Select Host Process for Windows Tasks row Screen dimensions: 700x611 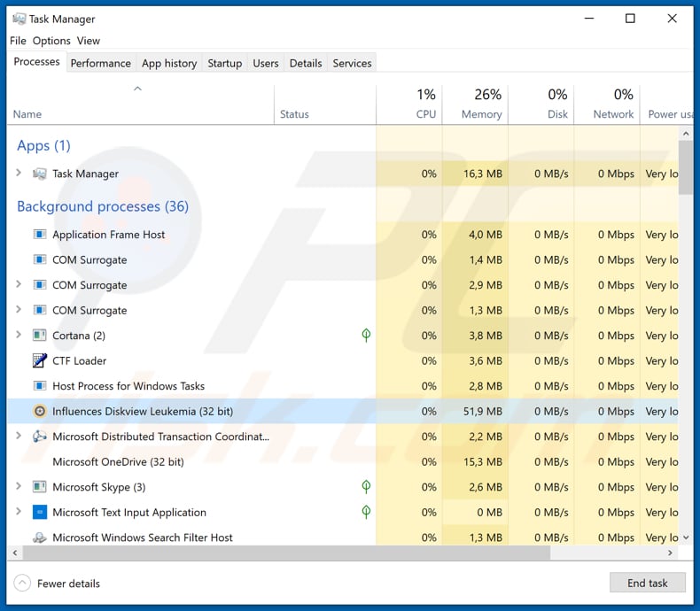click(343, 386)
